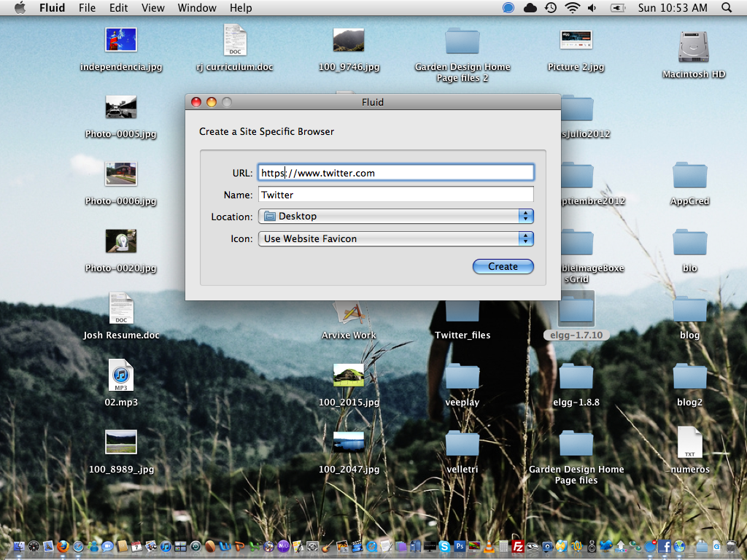The width and height of the screenshot is (747, 560).
Task: Open the Location pop-up menu set to Desktop
Action: tap(396, 216)
